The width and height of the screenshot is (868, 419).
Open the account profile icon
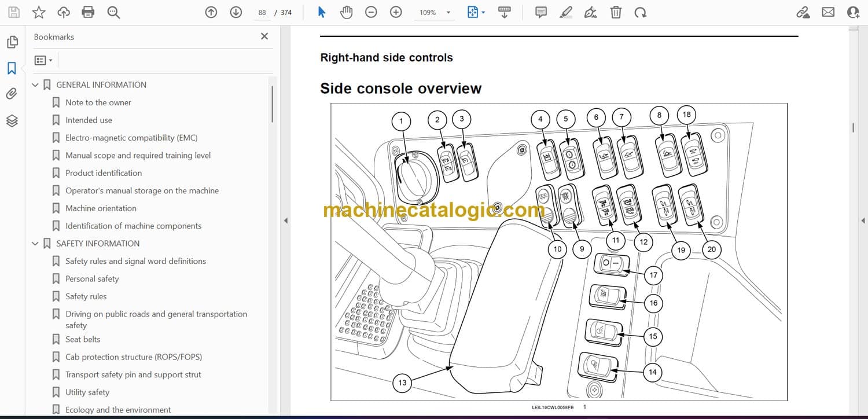tap(853, 12)
